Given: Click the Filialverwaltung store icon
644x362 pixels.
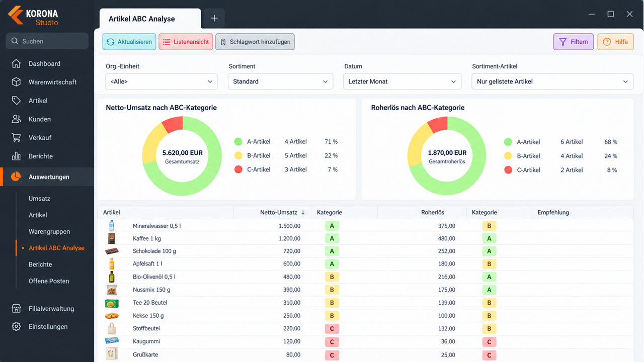Looking at the screenshot, I should [x=16, y=309].
